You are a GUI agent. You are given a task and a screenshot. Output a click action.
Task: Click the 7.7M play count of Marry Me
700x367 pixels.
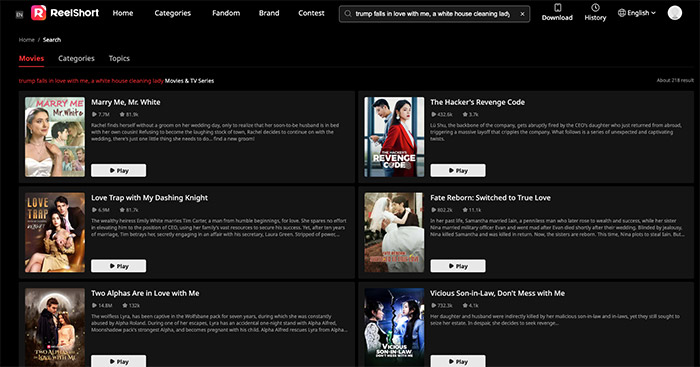101,115
